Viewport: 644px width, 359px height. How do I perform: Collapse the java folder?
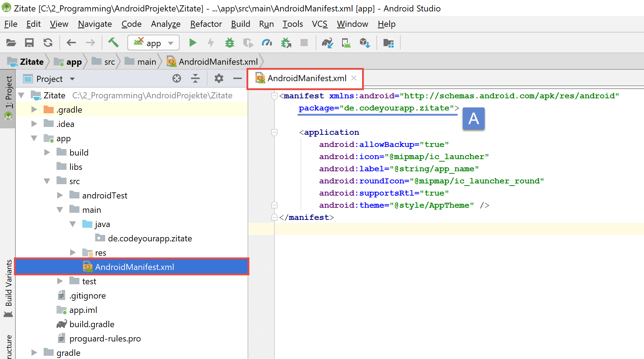pyautogui.click(x=73, y=224)
